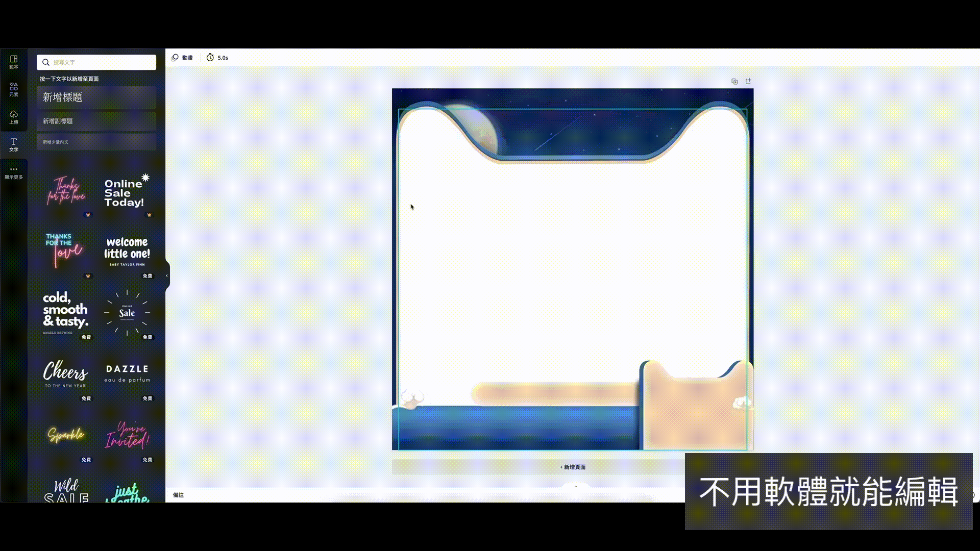The height and width of the screenshot is (551, 980).
Task: Select the 'Wild SALE' text template
Action: click(66, 490)
